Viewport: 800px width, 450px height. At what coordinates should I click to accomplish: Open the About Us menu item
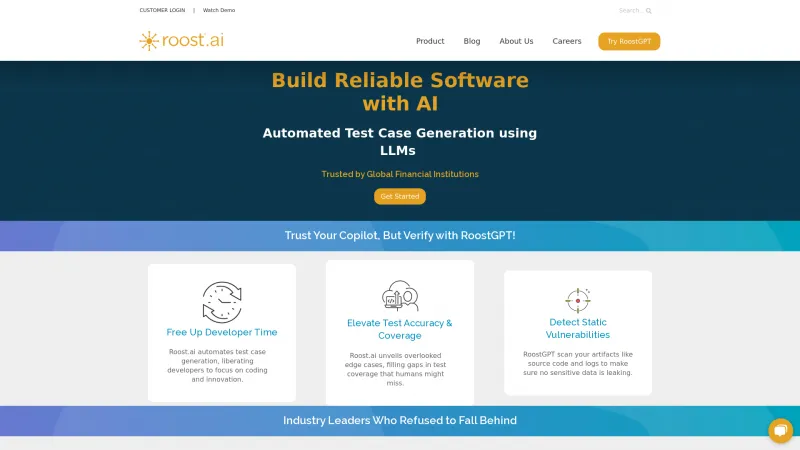point(516,41)
